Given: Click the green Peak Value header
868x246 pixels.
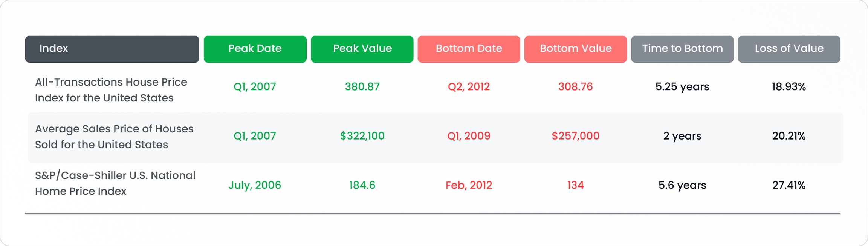Looking at the screenshot, I should point(362,49).
